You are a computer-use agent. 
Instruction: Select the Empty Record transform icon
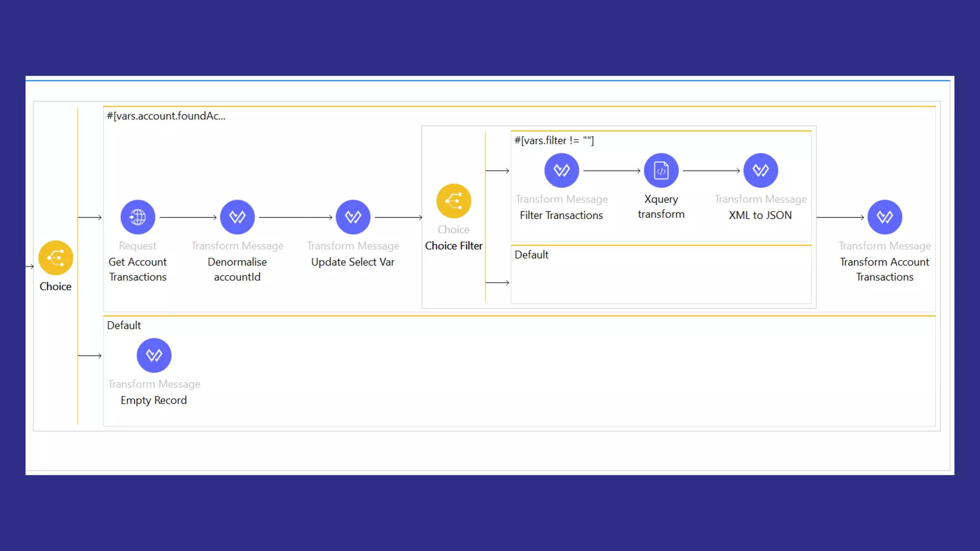coord(154,355)
